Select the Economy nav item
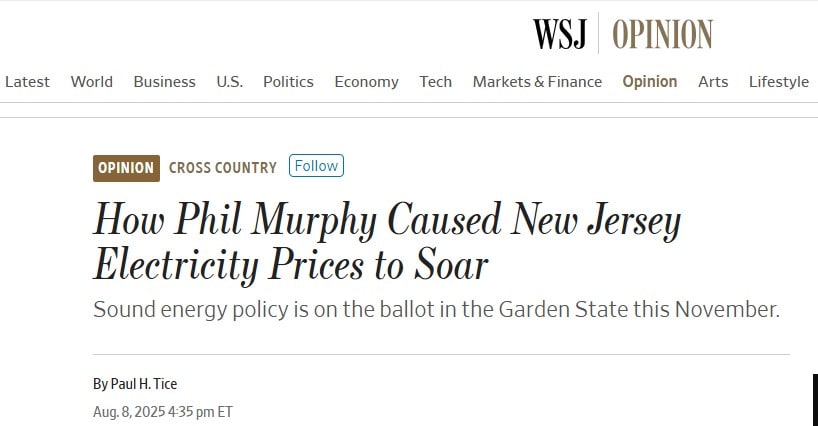This screenshot has height=426, width=818. pos(366,82)
